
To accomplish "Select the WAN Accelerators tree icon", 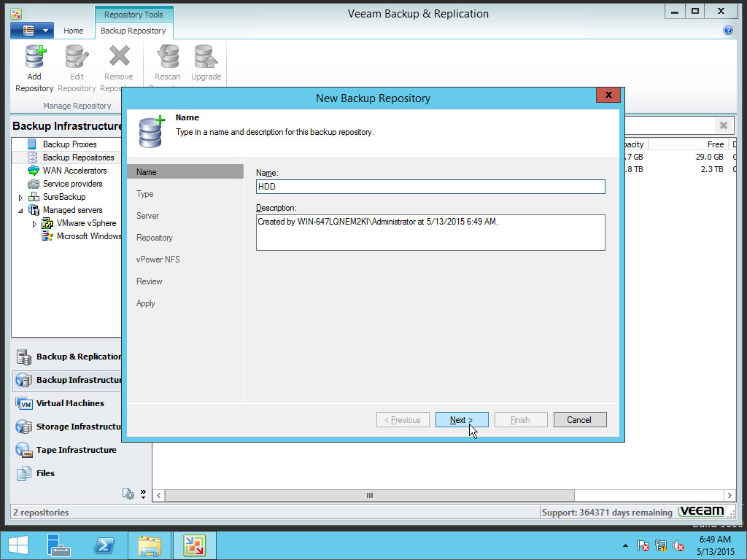I will click(x=34, y=171).
